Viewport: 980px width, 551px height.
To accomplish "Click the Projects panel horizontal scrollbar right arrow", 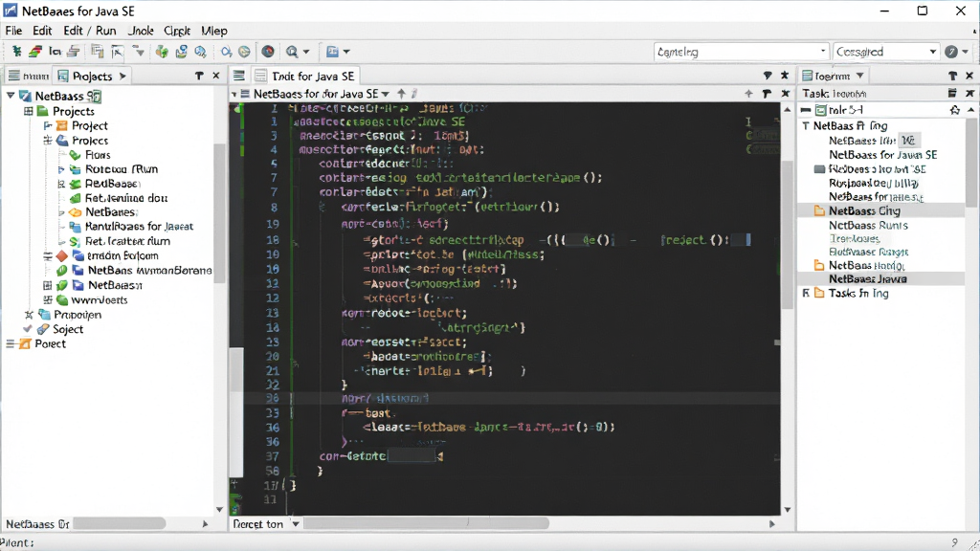I will coord(205,523).
